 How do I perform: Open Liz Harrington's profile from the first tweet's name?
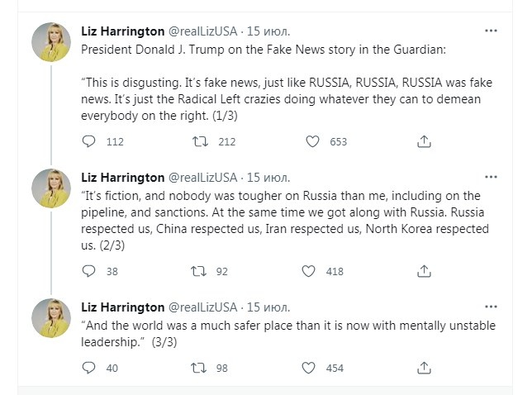122,31
